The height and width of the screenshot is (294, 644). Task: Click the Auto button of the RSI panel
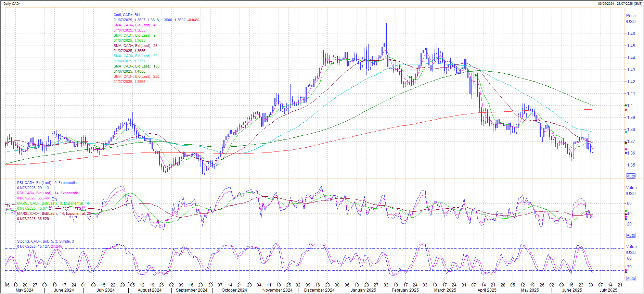[x=631, y=235]
